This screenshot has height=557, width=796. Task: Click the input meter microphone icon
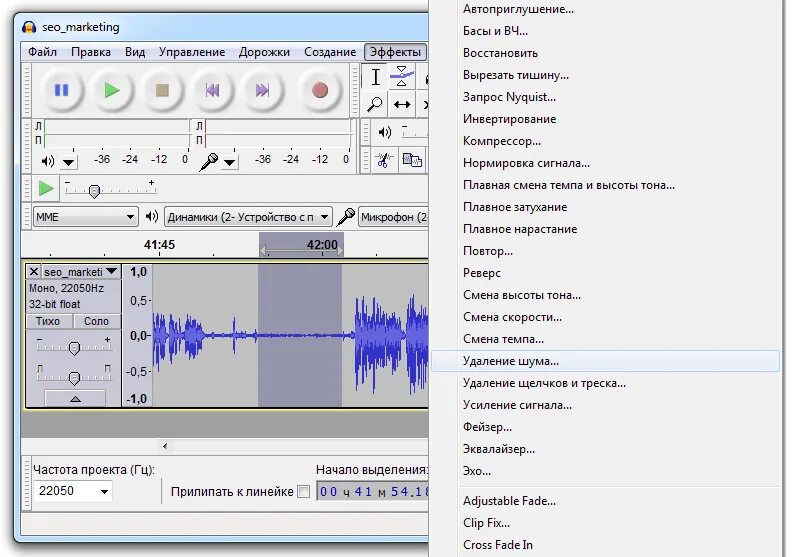click(209, 161)
